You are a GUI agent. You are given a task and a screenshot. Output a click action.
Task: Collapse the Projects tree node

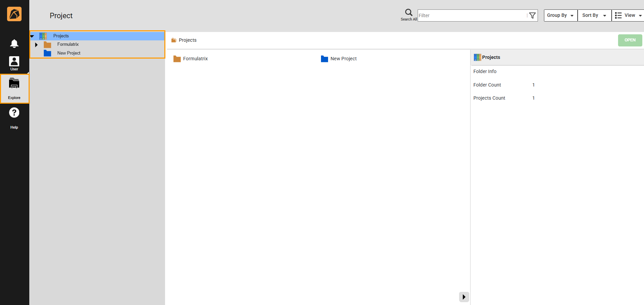[x=32, y=36]
